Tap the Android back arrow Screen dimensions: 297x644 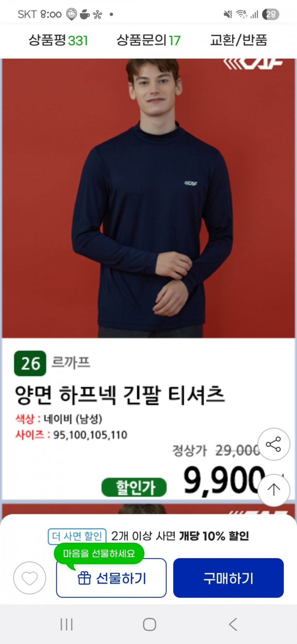pyautogui.click(x=233, y=624)
